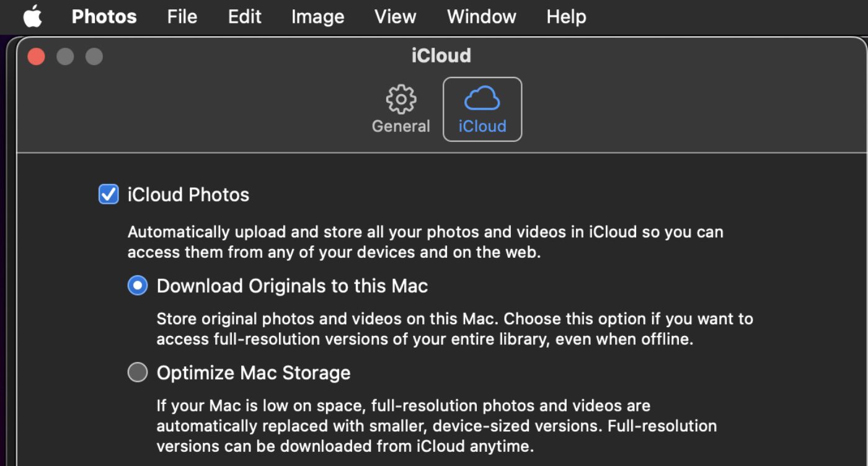Image resolution: width=868 pixels, height=466 pixels.
Task: Select Download Originals to this Mac radio button
Action: [x=138, y=286]
